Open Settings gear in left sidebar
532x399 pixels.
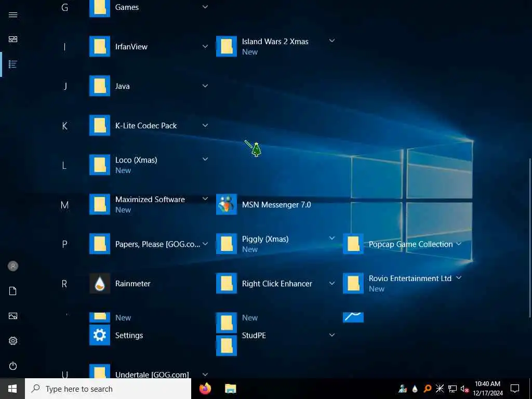click(x=13, y=341)
